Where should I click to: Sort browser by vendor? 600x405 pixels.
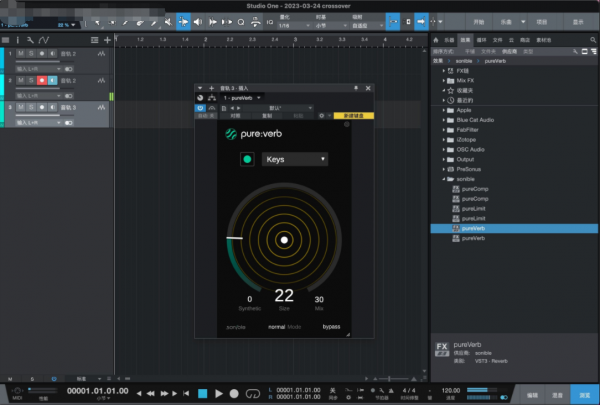509,51
